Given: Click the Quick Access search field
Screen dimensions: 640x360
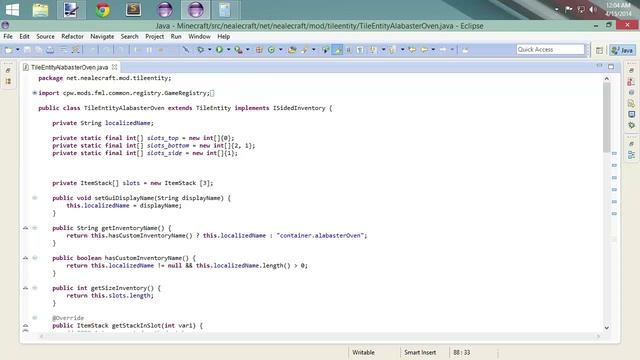Looking at the screenshot, I should click(550, 49).
